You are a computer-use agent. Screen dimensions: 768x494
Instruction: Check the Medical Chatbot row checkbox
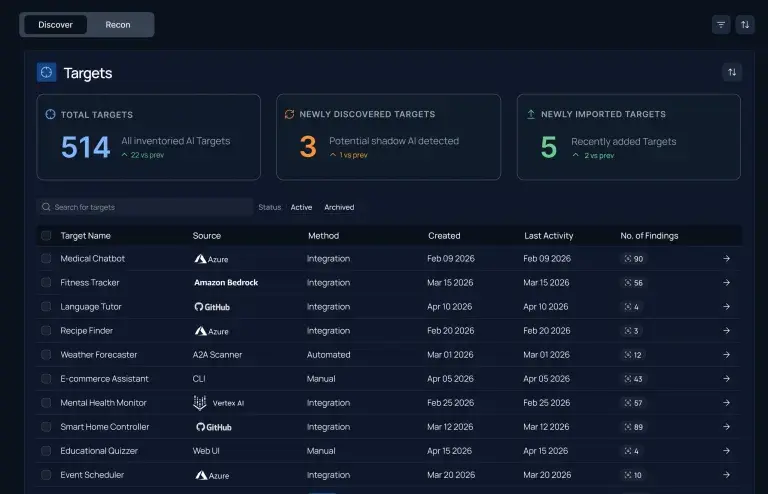pyautogui.click(x=46, y=259)
